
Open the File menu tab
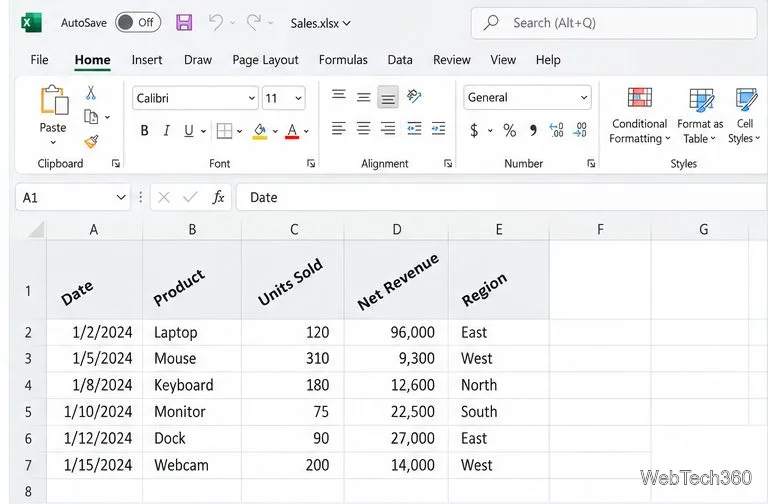tap(39, 60)
